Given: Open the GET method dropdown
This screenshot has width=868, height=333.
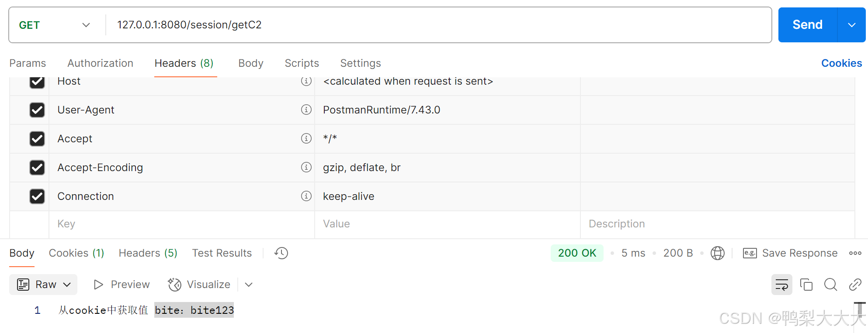Looking at the screenshot, I should pyautogui.click(x=55, y=25).
